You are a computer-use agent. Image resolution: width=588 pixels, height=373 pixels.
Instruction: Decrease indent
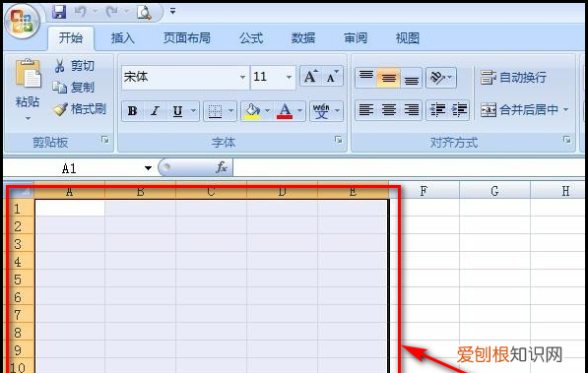(x=437, y=110)
